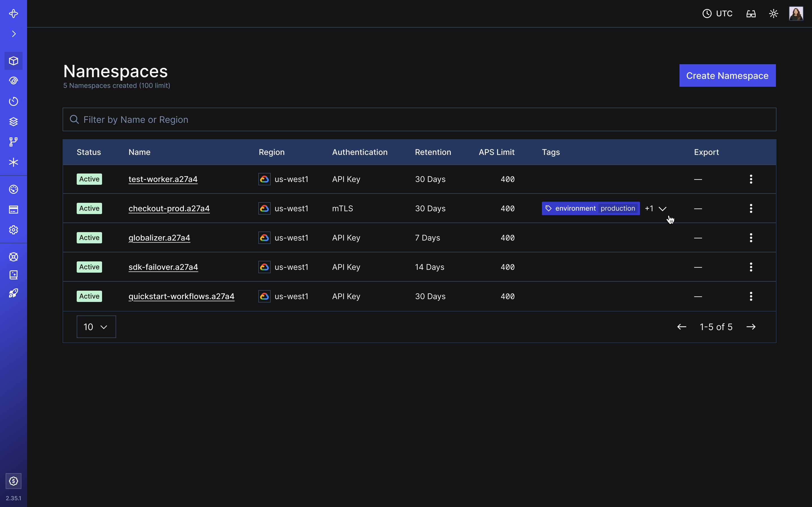Image resolution: width=812 pixels, height=507 pixels.
Task: Open the Nexus asterisk icon in sidebar
Action: point(14,162)
